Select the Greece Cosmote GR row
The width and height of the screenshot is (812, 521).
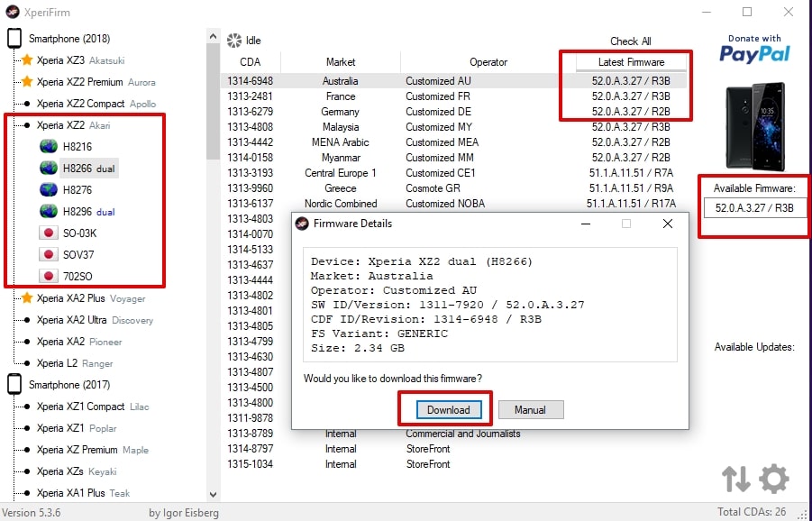click(x=453, y=188)
